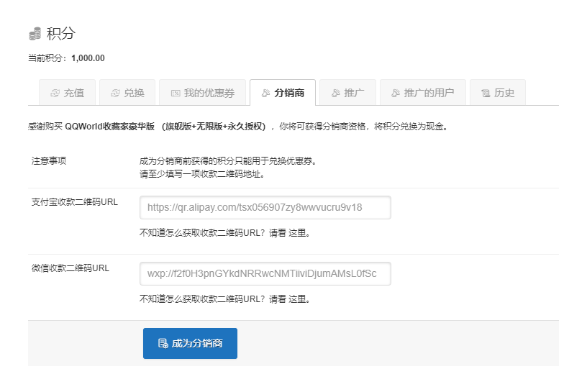The width and height of the screenshot is (587, 392).
Task: Select the 推广 tab label
Action: point(354,93)
